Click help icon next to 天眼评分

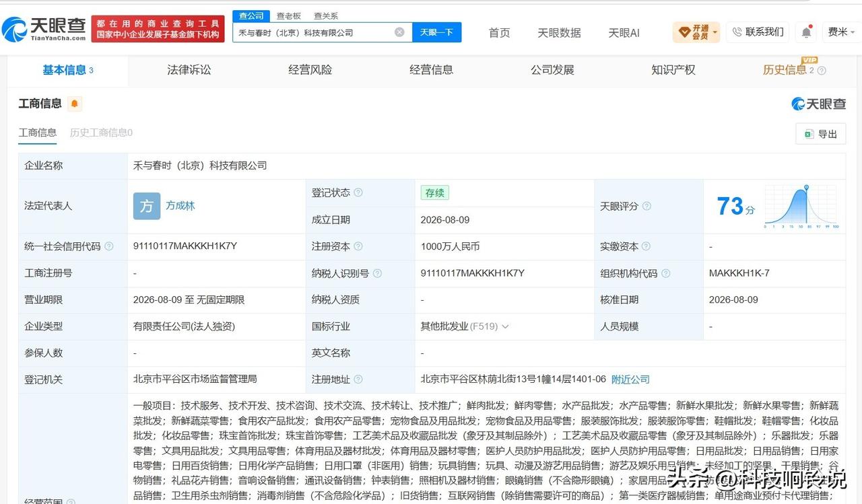646,206
